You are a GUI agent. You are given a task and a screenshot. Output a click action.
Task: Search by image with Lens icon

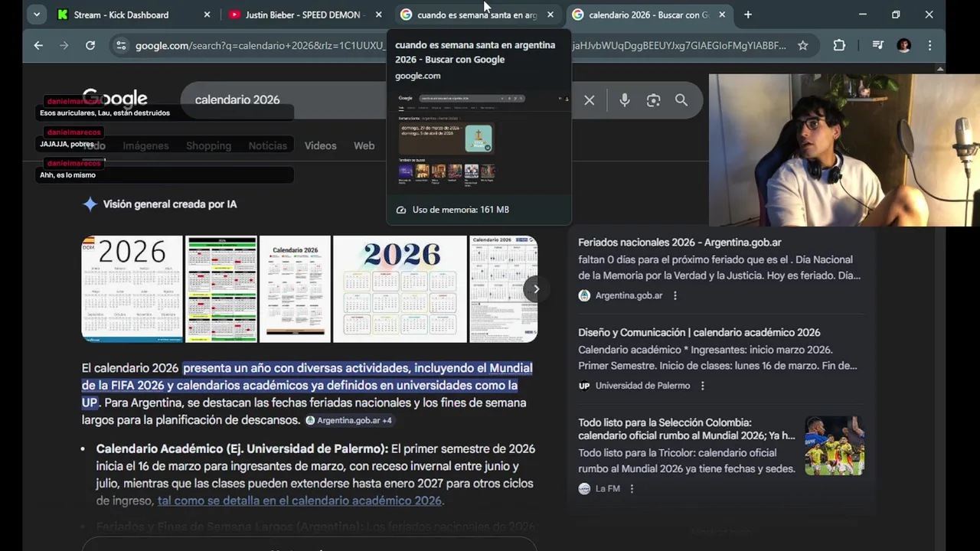[653, 100]
